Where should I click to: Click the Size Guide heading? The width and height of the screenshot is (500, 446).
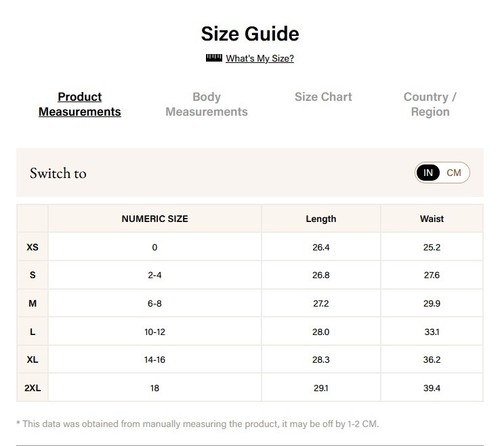point(250,34)
